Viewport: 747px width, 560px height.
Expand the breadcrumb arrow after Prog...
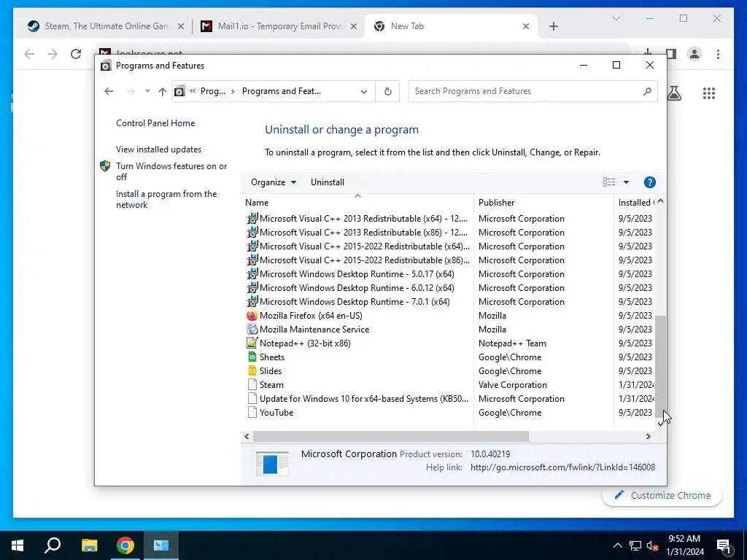(233, 91)
